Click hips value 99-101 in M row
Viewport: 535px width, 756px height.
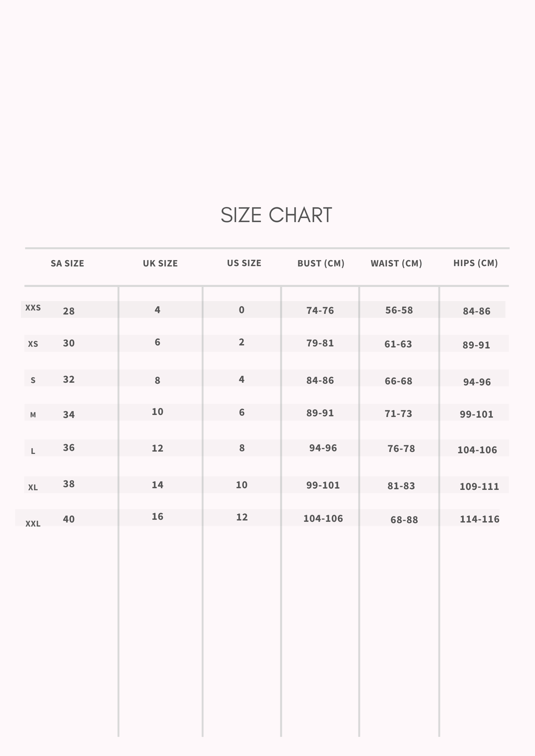476,414
